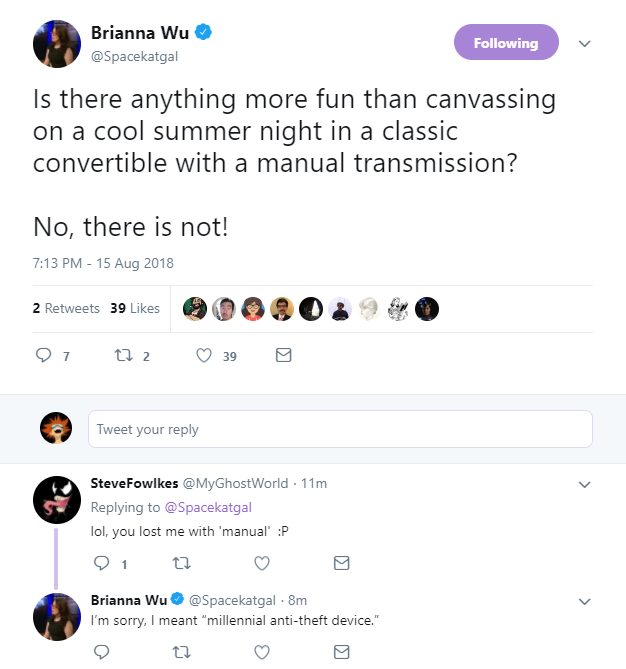View the 2 Retweets list
This screenshot has height=669, width=626.
pos(66,308)
